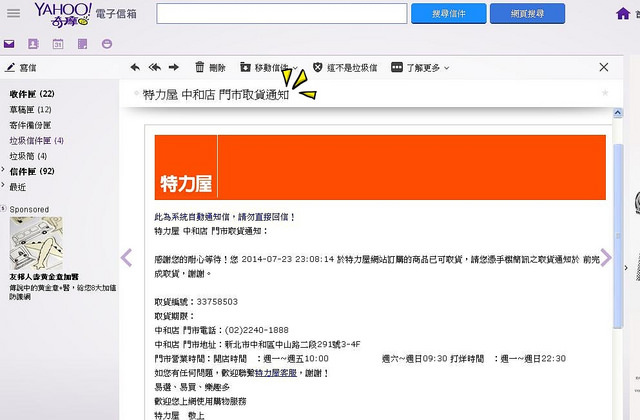Compose new mail with 寫信
The width and height of the screenshot is (640, 420).
pyautogui.click(x=21, y=68)
